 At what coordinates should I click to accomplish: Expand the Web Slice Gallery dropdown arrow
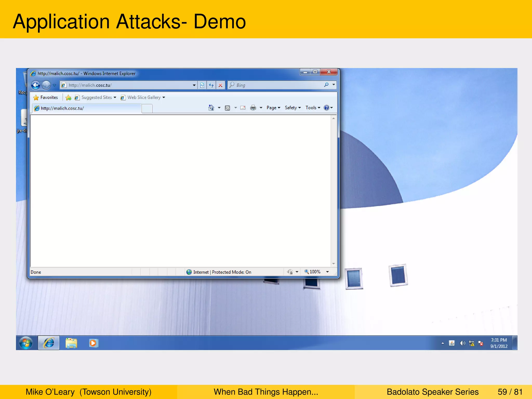pyautogui.click(x=164, y=98)
